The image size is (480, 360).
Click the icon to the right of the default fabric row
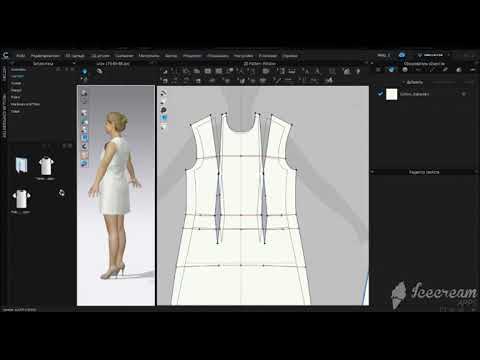[464, 94]
